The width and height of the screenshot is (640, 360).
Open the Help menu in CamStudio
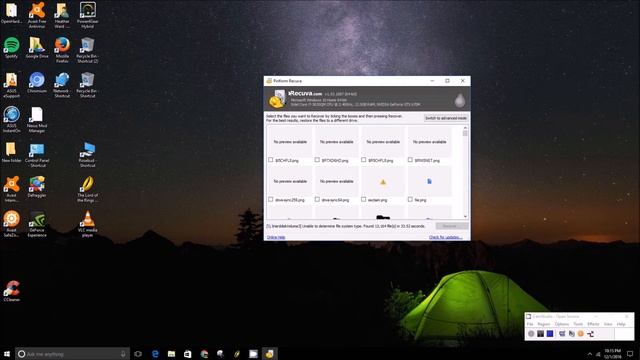621,324
